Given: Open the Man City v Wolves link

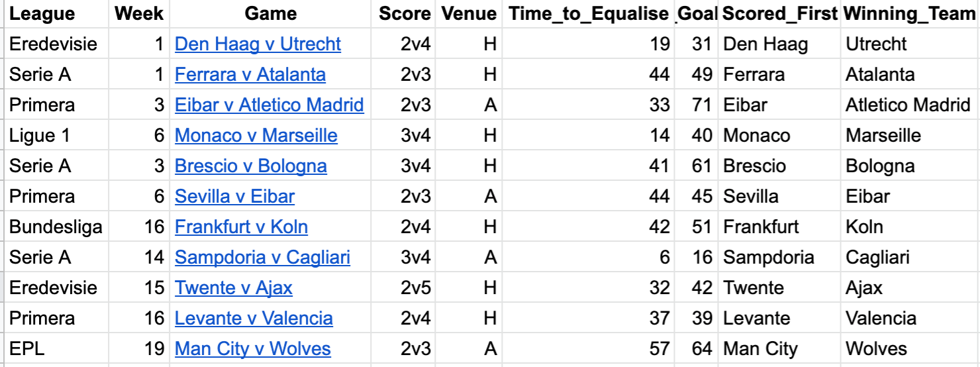Looking at the screenshot, I should pos(252,349).
